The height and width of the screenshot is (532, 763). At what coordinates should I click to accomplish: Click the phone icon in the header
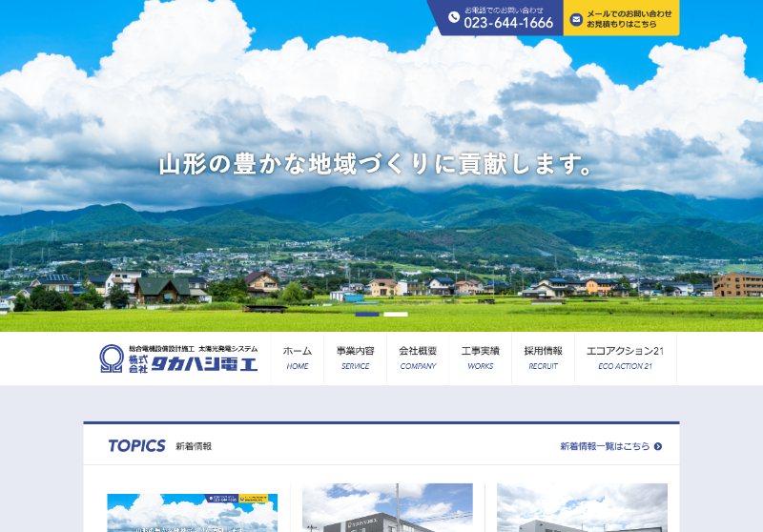454,17
